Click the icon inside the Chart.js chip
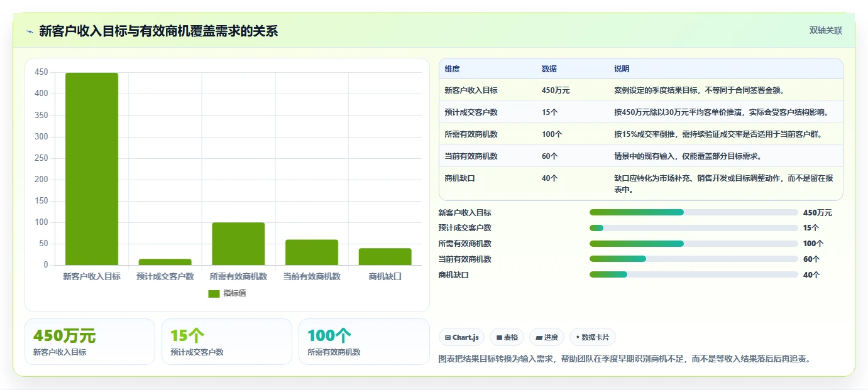This screenshot has height=390, width=868. point(448,338)
